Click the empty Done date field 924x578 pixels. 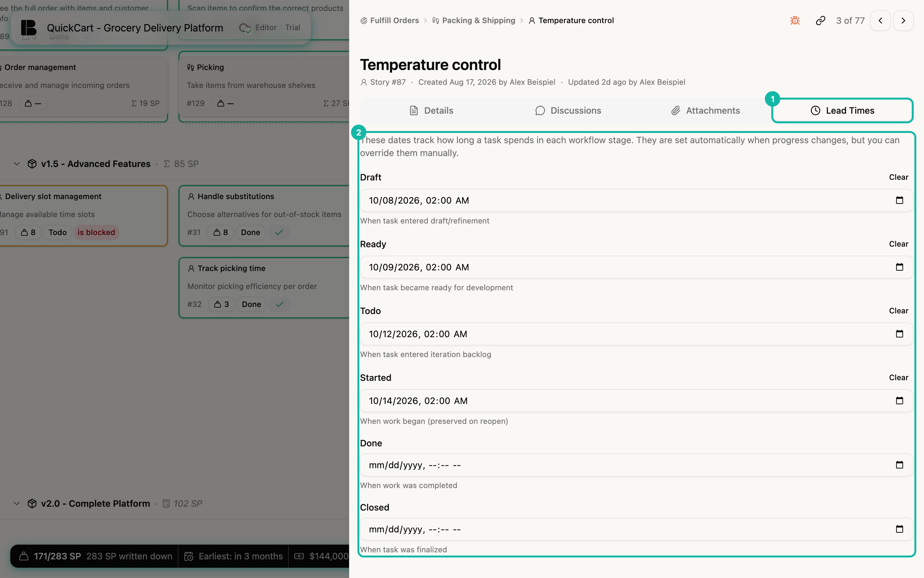[x=637, y=465]
